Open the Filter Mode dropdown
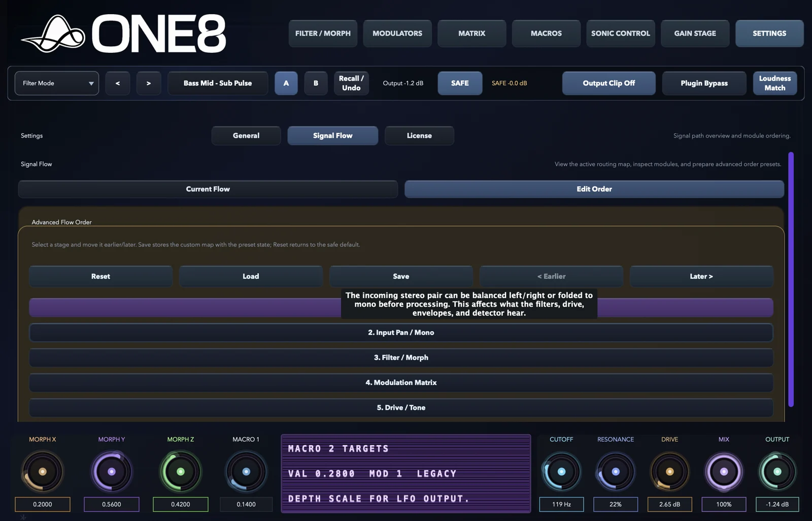 tap(57, 83)
